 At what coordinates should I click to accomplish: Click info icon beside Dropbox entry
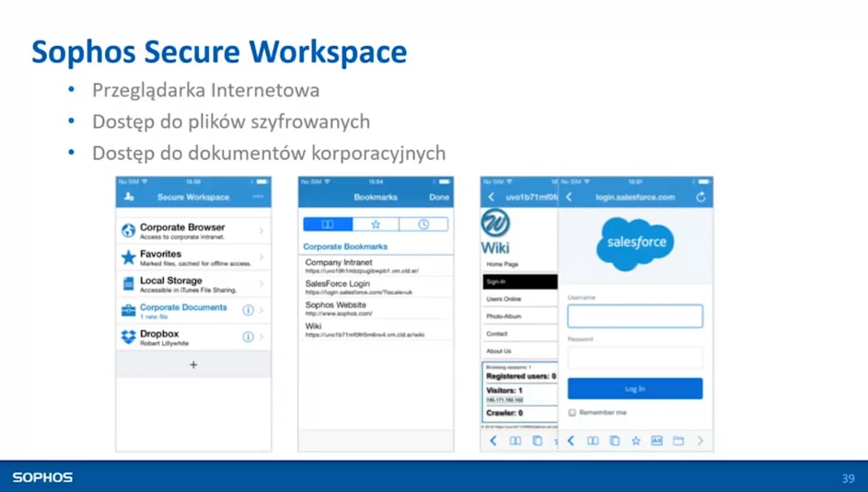[x=248, y=338]
